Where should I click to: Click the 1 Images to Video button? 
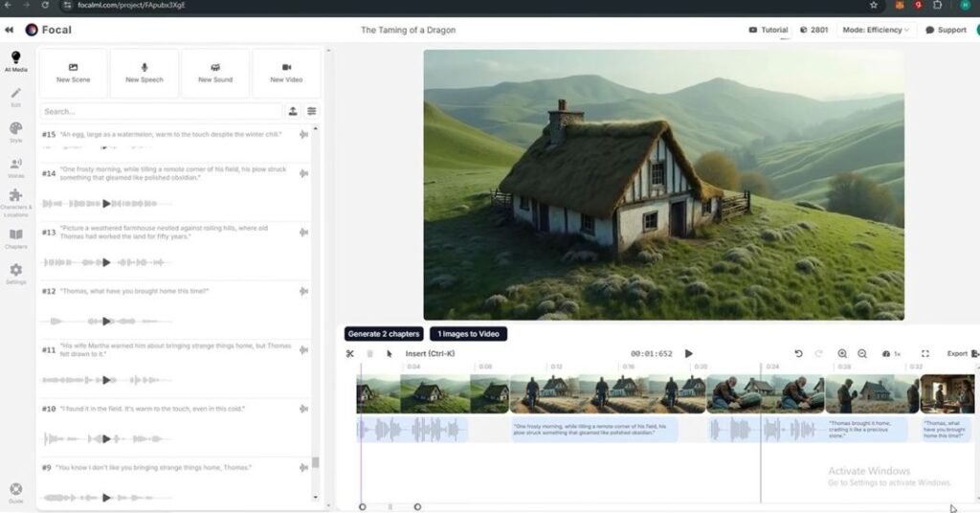(468, 334)
